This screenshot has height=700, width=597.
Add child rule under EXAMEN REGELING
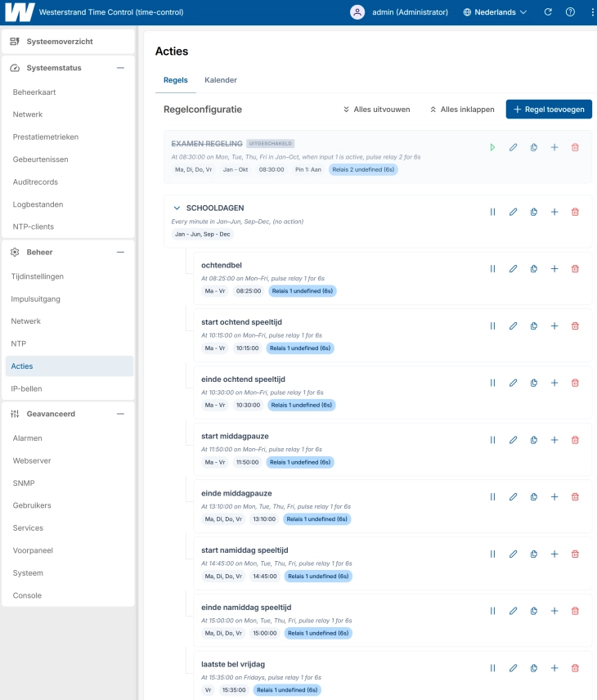pos(554,147)
